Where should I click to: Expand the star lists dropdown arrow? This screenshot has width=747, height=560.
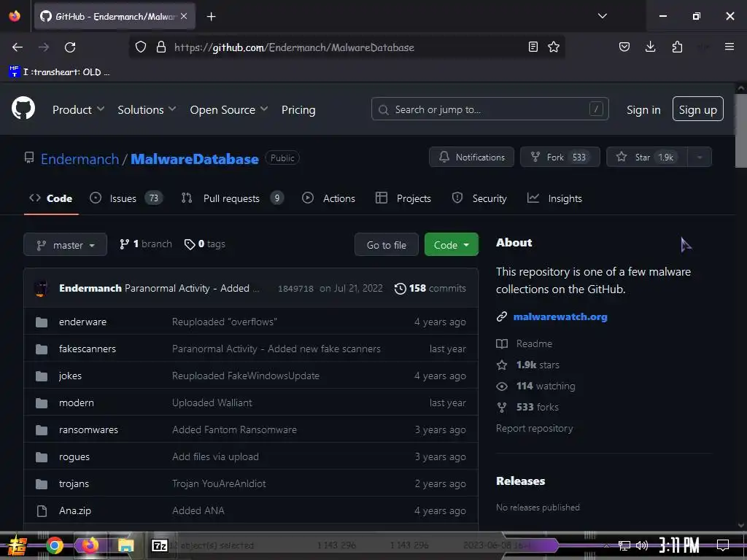700,157
